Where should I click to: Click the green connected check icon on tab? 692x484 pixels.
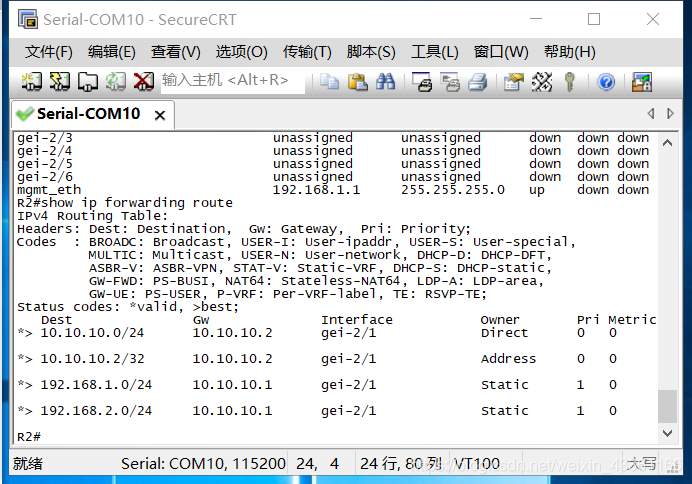pyautogui.click(x=24, y=114)
